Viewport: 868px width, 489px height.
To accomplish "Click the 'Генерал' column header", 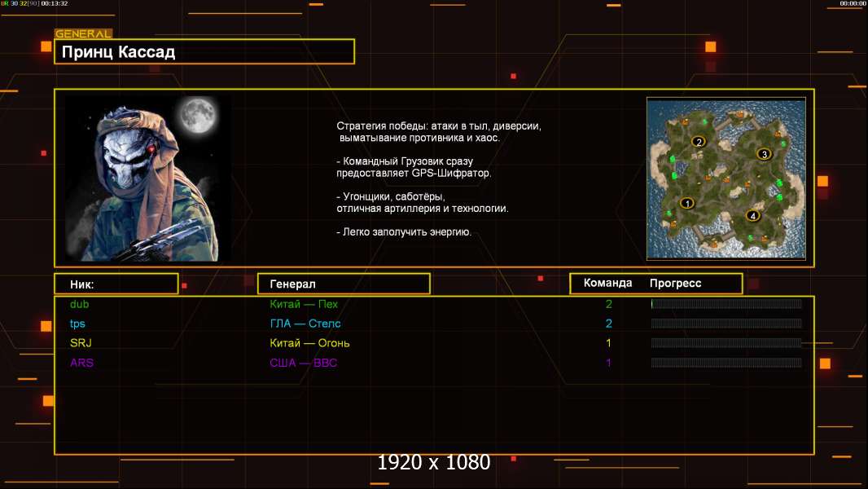I will pyautogui.click(x=344, y=284).
